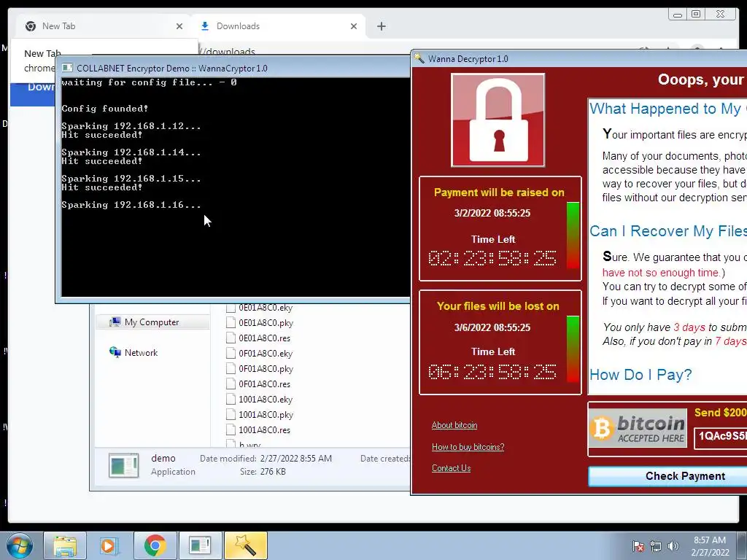
Task: Select file 0F01A8C0.pky
Action: (266, 368)
